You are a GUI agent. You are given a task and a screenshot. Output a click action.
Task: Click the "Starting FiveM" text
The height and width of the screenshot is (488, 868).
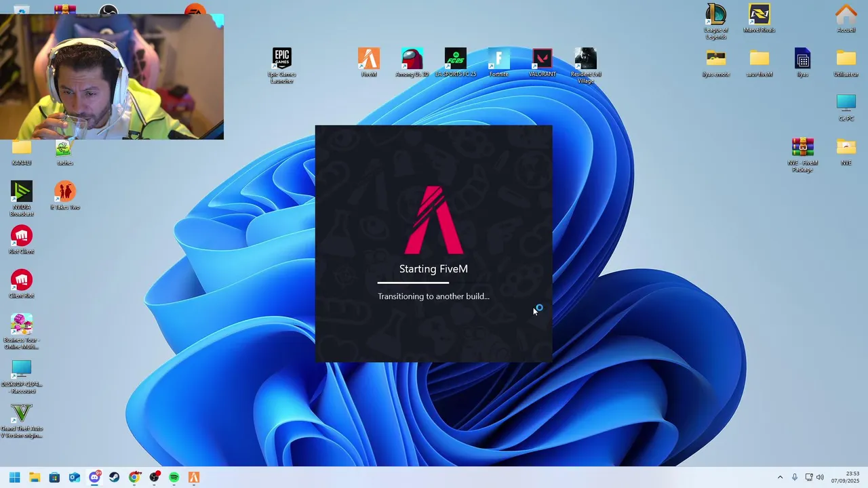pos(433,269)
